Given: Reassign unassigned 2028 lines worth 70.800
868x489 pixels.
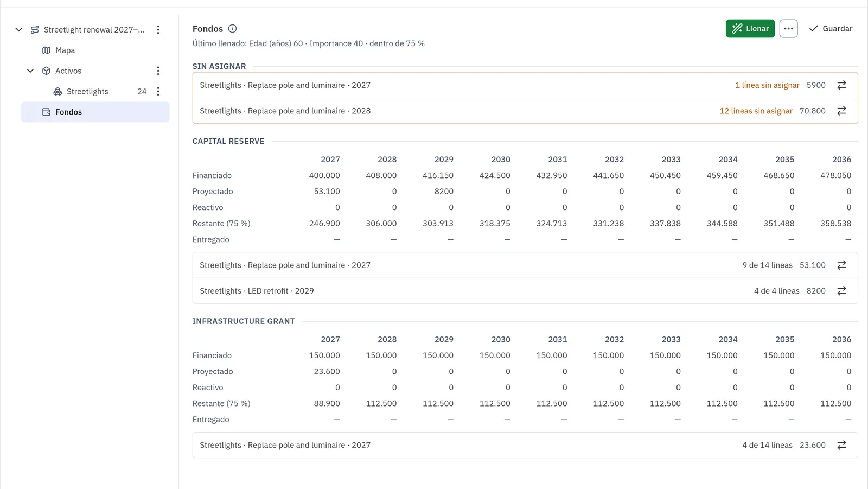Looking at the screenshot, I should pos(841,111).
